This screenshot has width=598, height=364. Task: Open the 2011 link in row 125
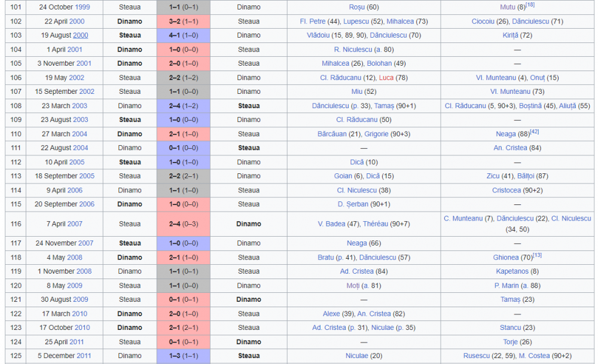click(84, 356)
